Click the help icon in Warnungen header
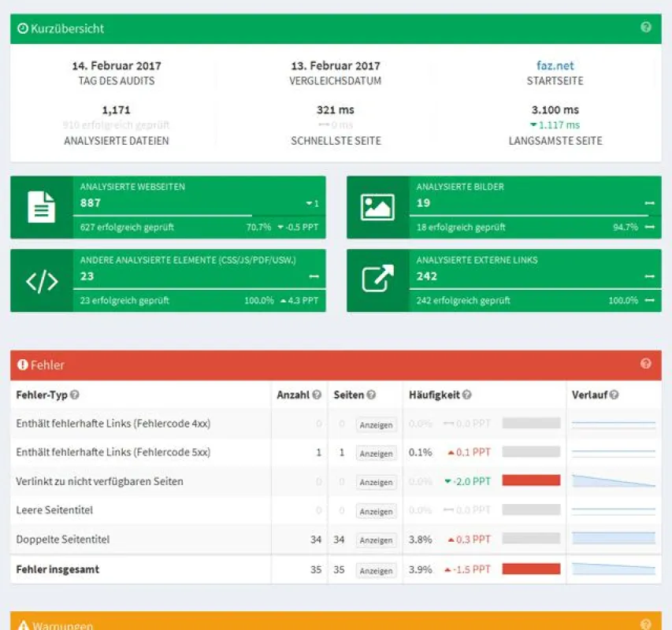 (645, 624)
